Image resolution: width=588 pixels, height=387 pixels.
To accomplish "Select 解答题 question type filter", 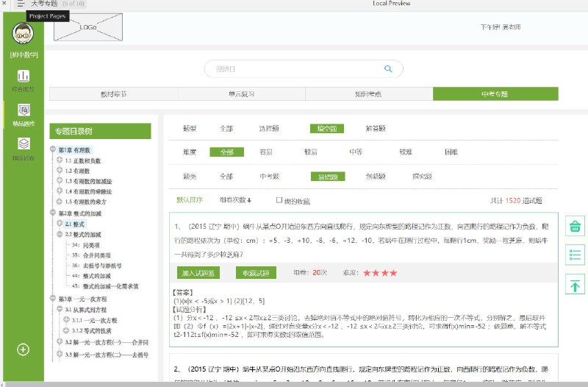I will point(376,128).
